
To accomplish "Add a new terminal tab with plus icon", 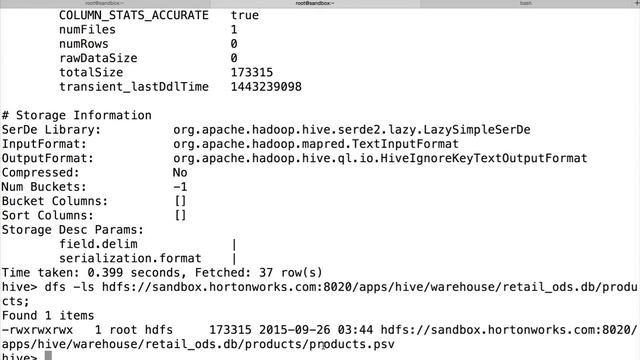I will coord(636,3).
